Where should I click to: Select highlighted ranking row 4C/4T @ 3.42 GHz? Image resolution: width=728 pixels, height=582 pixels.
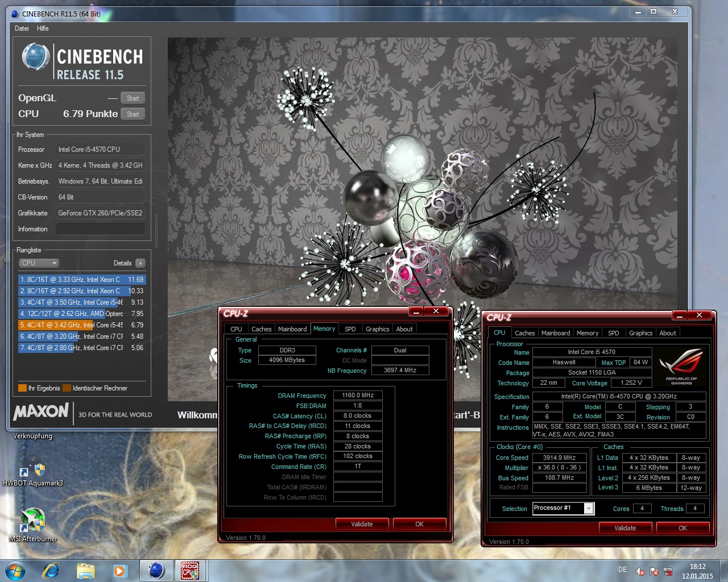[x=82, y=325]
